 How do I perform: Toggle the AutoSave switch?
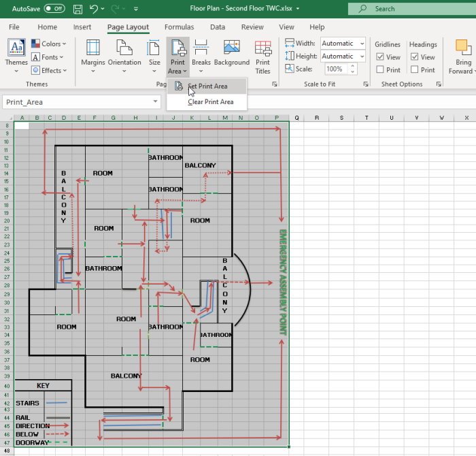pos(54,9)
